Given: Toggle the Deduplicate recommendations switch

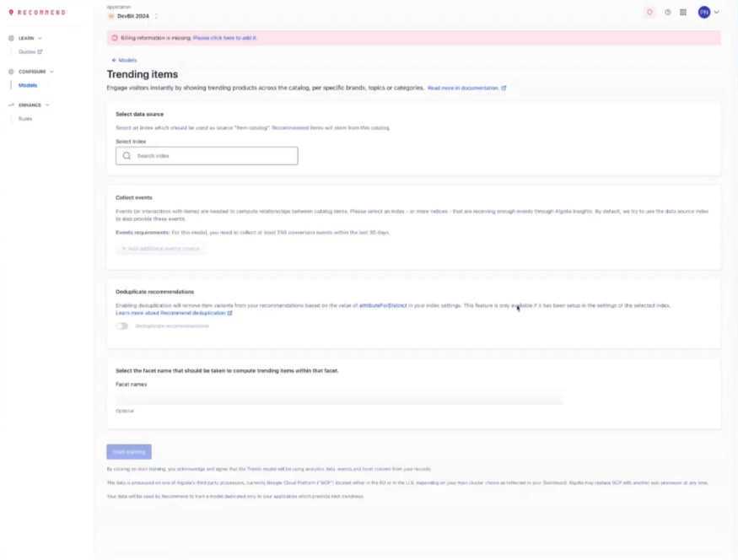Looking at the screenshot, I should coord(122,326).
